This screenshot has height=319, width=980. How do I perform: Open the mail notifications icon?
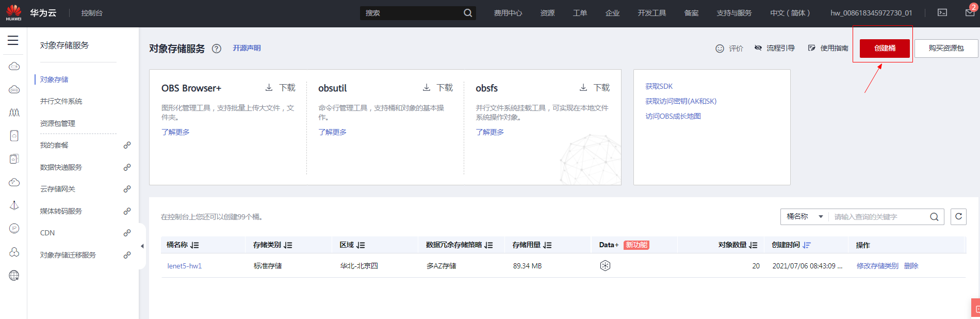[x=970, y=13]
